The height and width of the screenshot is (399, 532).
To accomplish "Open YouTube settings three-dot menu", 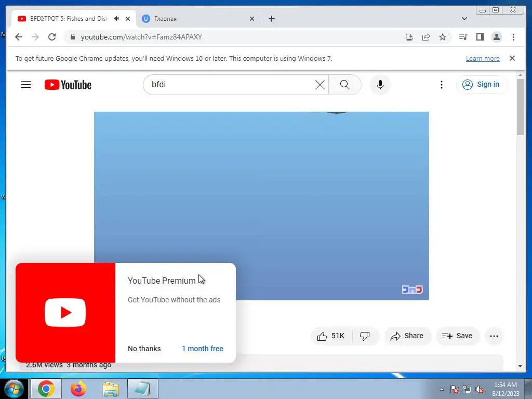I will point(441,85).
